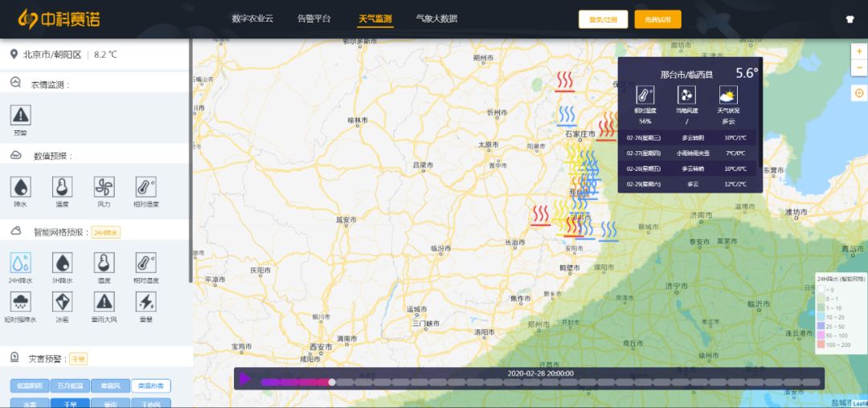
Task: Click the 西安市 label on map
Action: click(x=321, y=347)
